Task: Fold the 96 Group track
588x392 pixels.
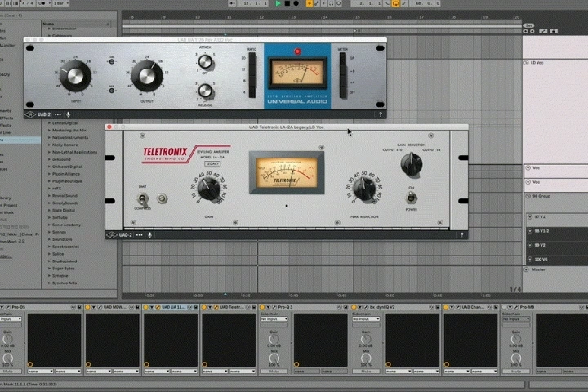Action: click(x=528, y=196)
